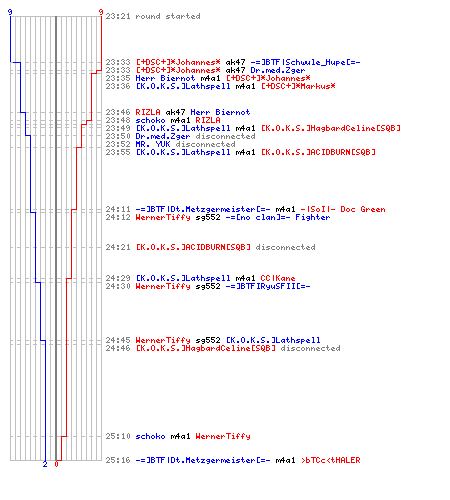Select WernerTiffy attacker at 24:12
450x500 pixels.
coord(163,218)
